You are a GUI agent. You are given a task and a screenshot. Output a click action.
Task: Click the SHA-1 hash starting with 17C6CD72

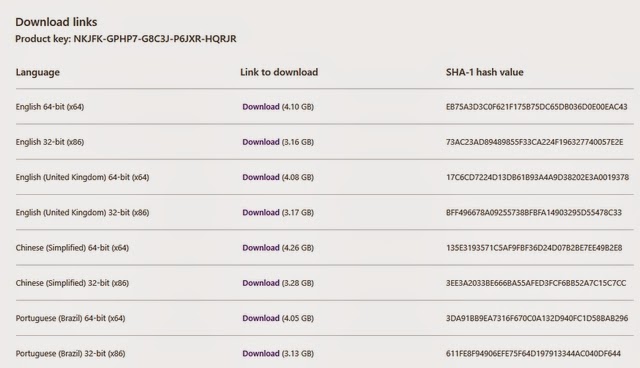pos(537,177)
